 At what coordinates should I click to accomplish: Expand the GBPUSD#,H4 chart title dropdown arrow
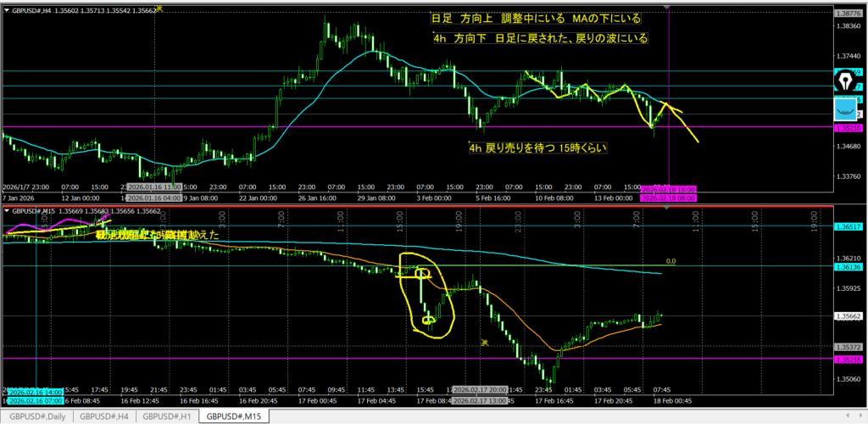(8, 8)
